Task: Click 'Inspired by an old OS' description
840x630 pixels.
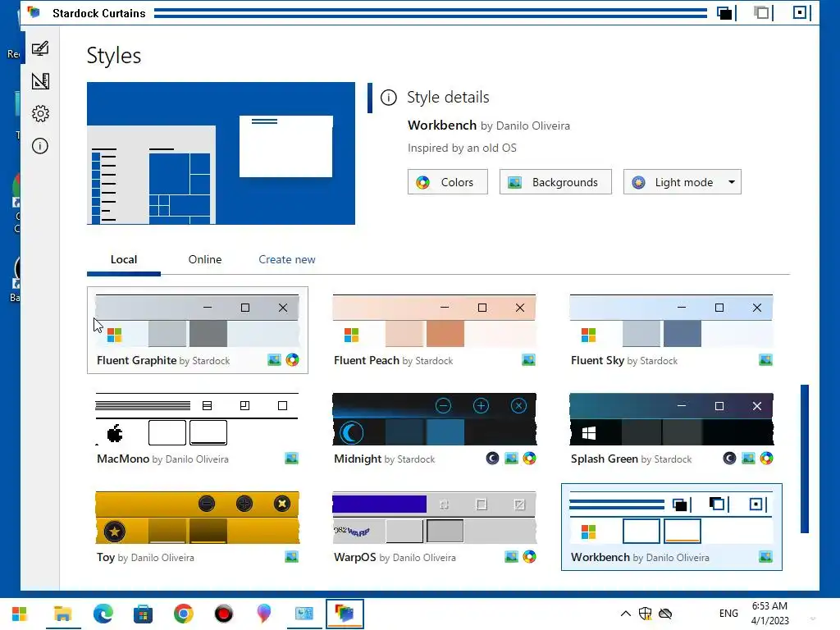Action: pyautogui.click(x=462, y=148)
